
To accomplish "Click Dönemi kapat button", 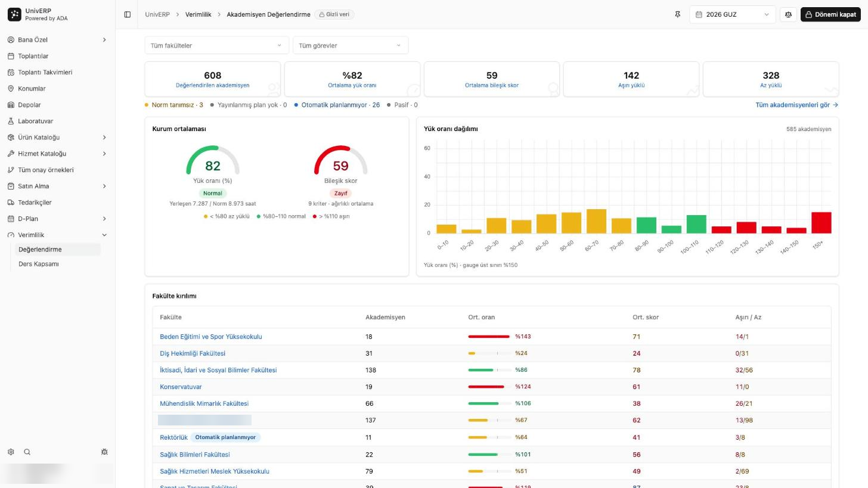I will 830,14.
